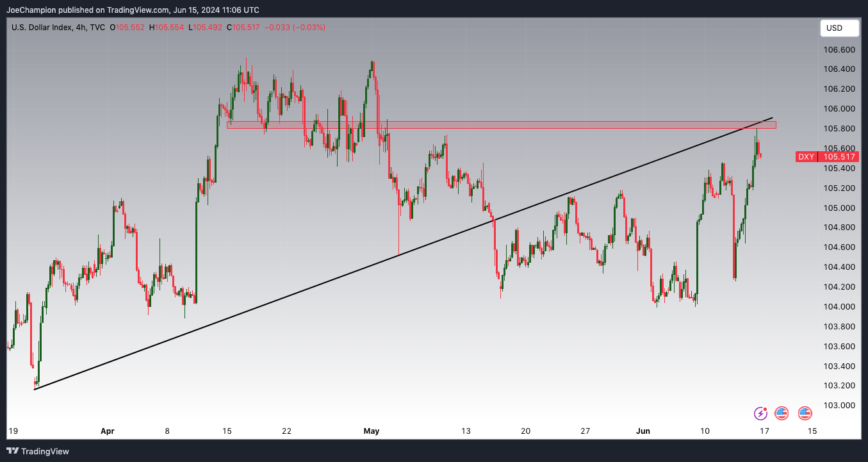
Task: Click the 104.200 price axis label
Action: tap(839, 287)
